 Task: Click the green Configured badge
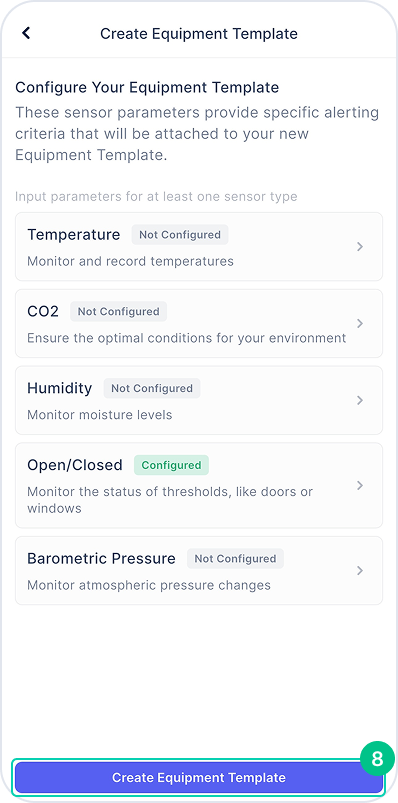coord(171,465)
